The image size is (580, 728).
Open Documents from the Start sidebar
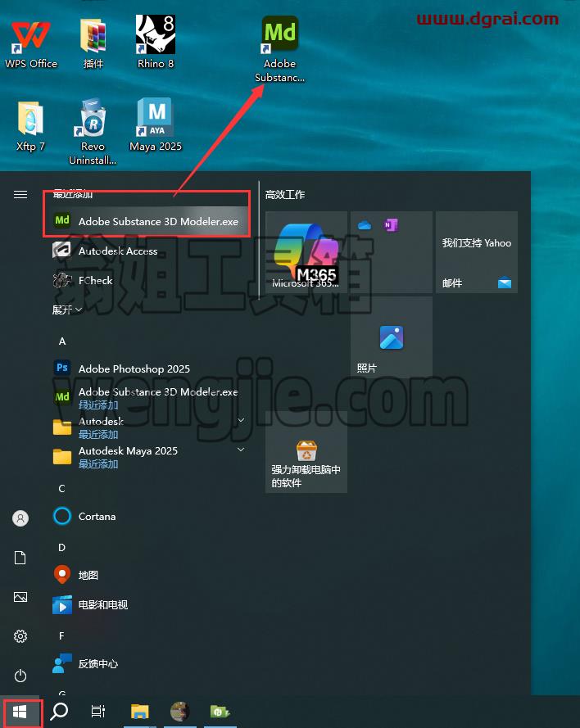[20, 558]
